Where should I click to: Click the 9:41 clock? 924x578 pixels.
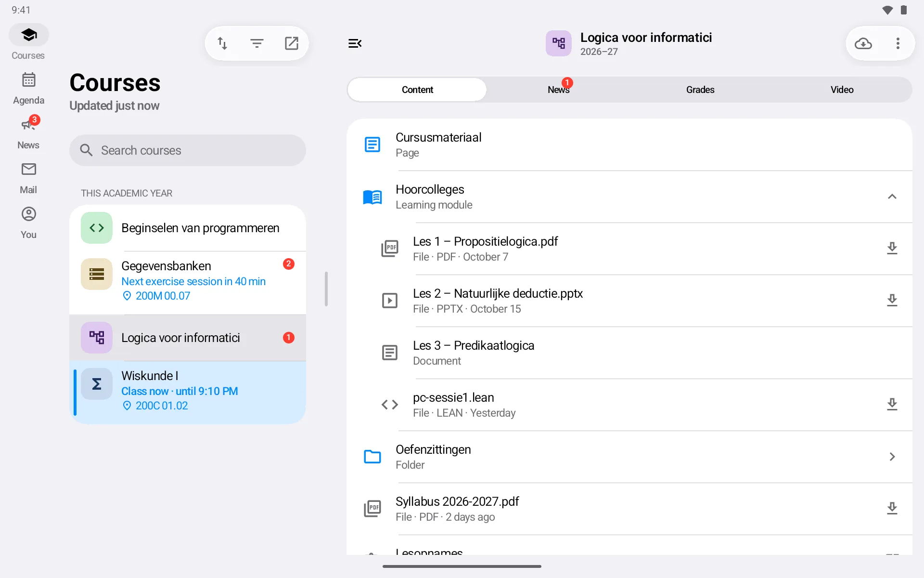[21, 10]
